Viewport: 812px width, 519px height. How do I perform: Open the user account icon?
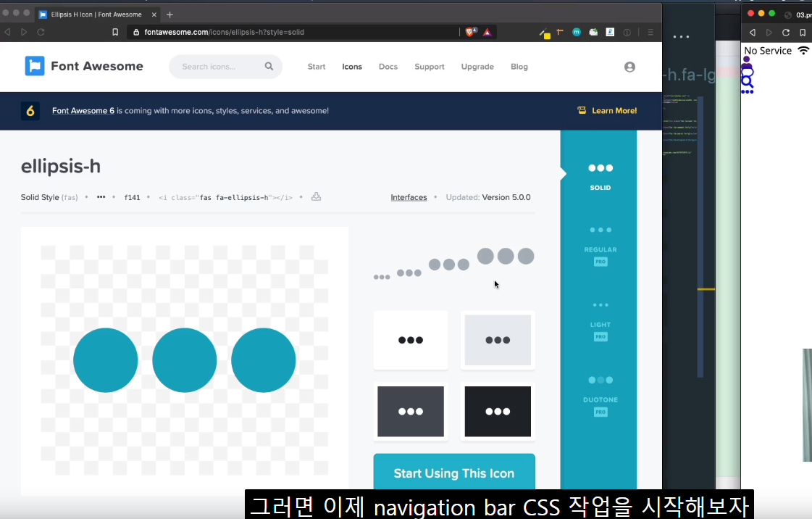coord(629,67)
